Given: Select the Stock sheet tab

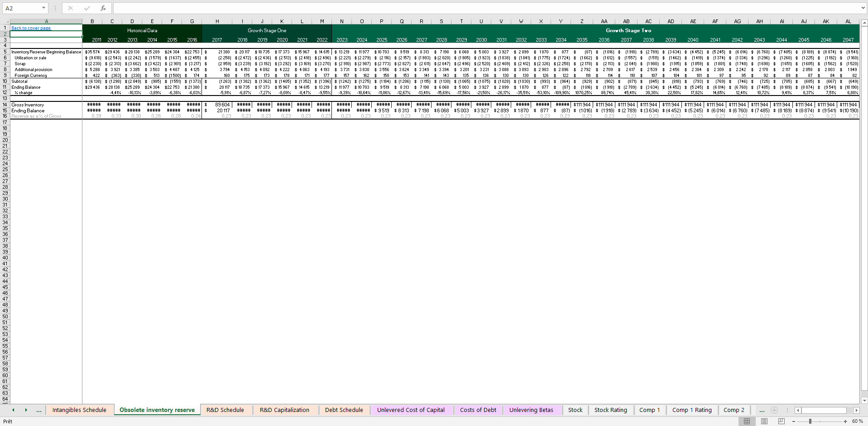Looking at the screenshot, I should pos(575,410).
